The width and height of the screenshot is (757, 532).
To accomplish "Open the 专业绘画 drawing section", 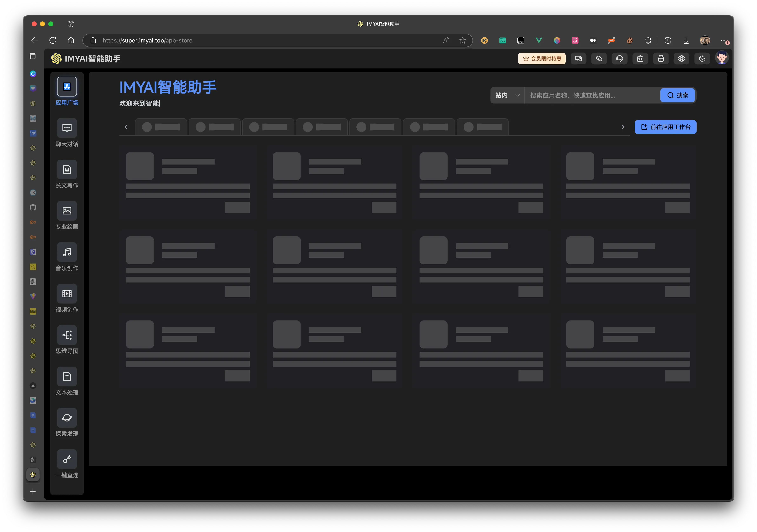I will (x=67, y=215).
